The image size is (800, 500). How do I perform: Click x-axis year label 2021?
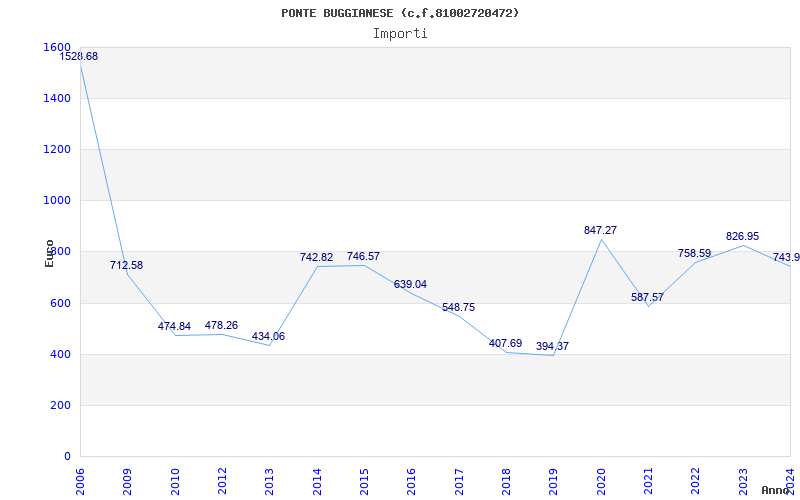[x=648, y=482]
